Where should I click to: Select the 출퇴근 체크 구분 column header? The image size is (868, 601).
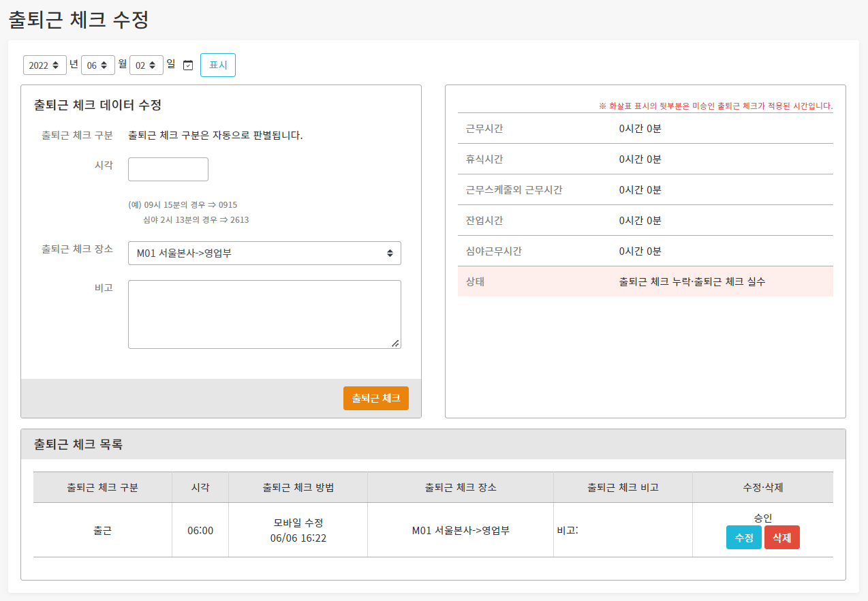click(x=102, y=488)
